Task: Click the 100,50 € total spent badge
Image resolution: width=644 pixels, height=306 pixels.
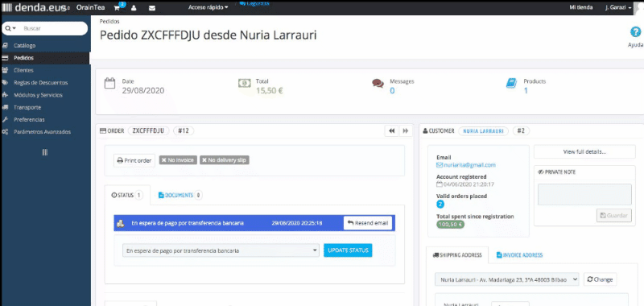Action: pos(450,225)
